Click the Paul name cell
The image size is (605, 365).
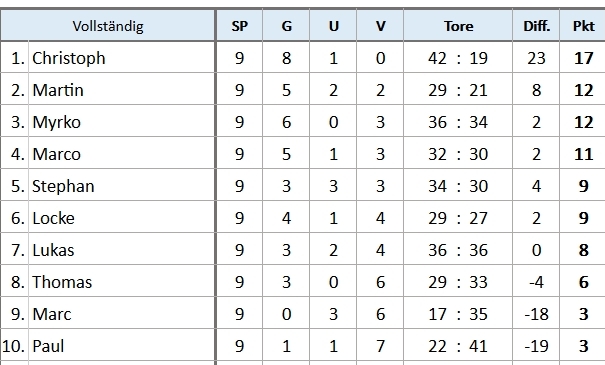122,346
